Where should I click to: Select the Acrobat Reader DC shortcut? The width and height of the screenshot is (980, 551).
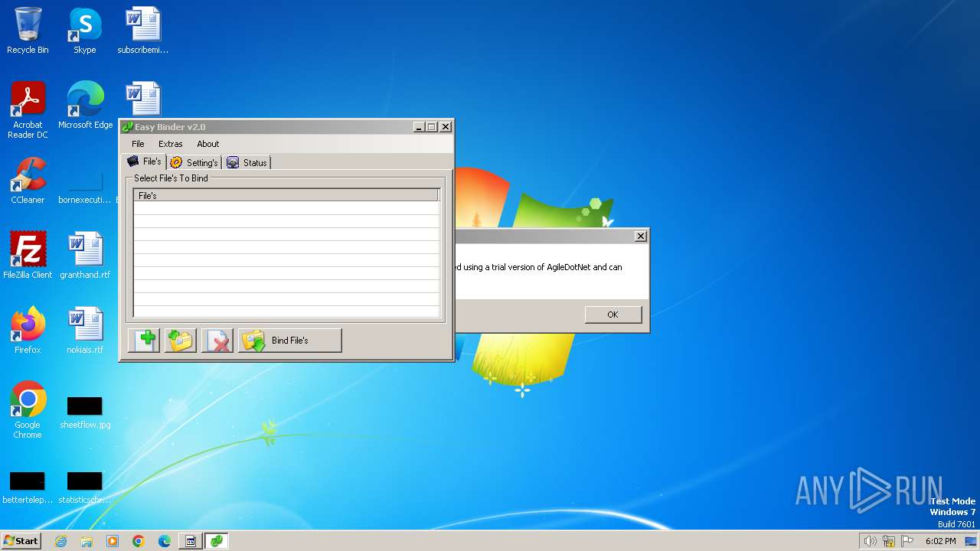click(x=28, y=110)
